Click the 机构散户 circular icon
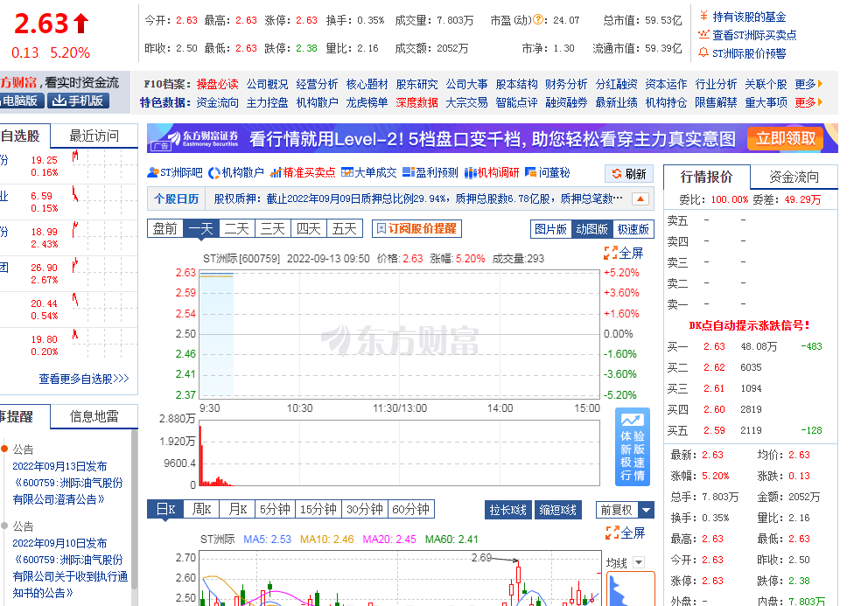 tap(214, 173)
